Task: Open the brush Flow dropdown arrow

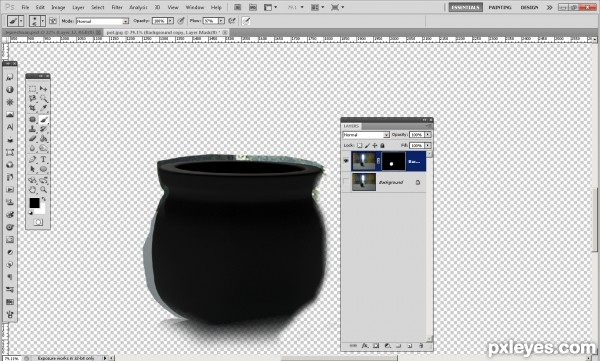Action: (x=221, y=21)
